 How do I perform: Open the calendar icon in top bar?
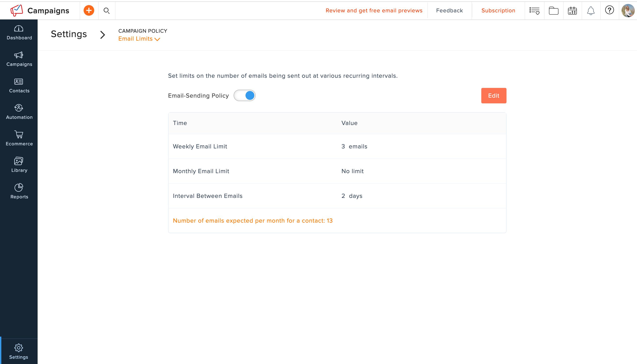coord(572,11)
